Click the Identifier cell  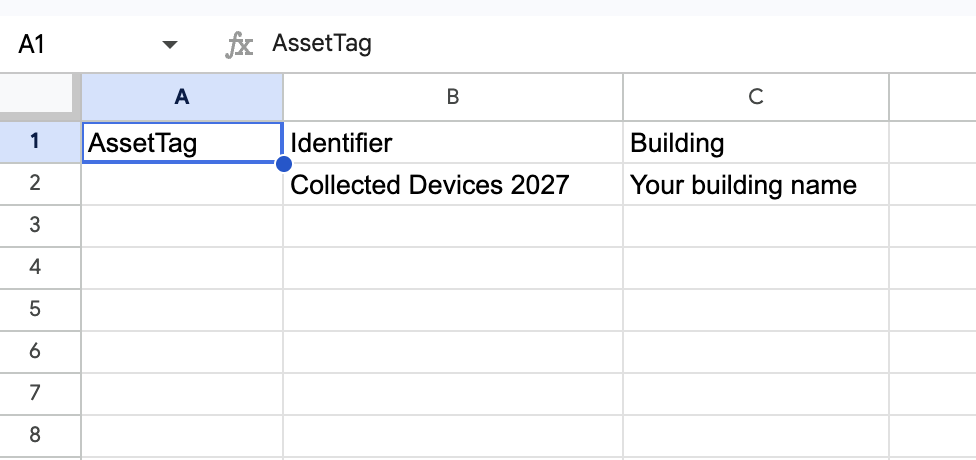(x=453, y=143)
